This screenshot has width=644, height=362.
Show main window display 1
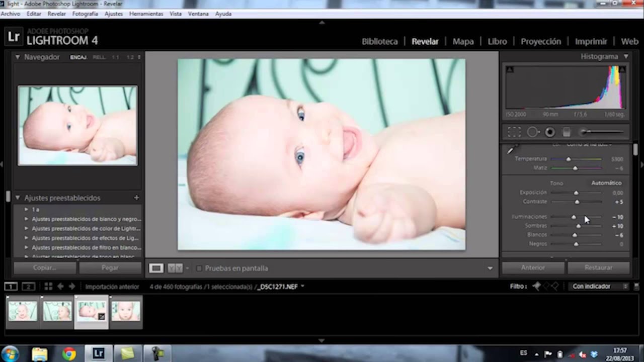pyautogui.click(x=11, y=287)
